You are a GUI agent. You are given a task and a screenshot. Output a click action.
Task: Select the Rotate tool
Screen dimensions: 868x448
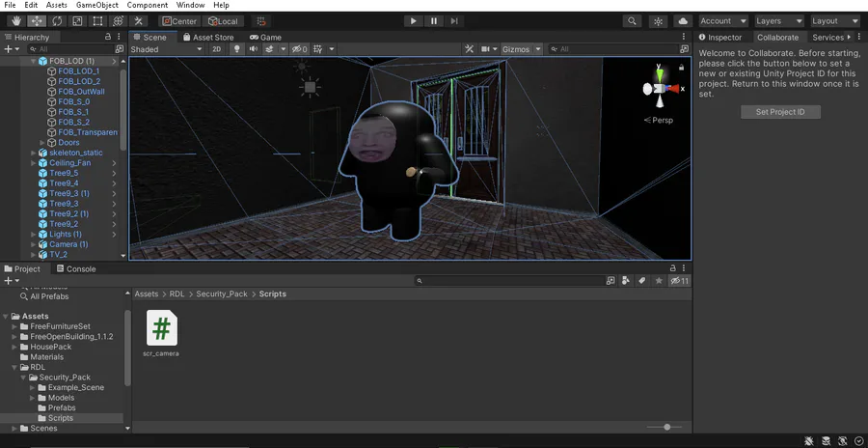[57, 21]
